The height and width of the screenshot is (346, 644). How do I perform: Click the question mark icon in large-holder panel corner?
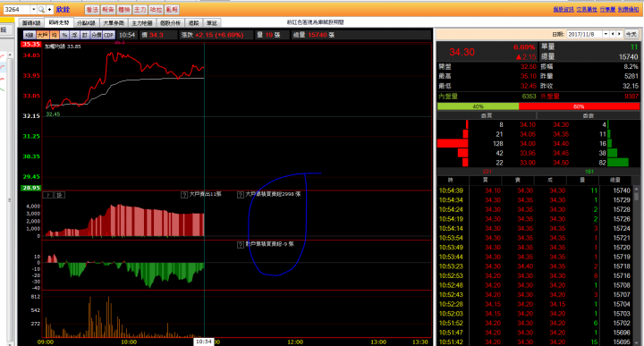pyautogui.click(x=48, y=195)
